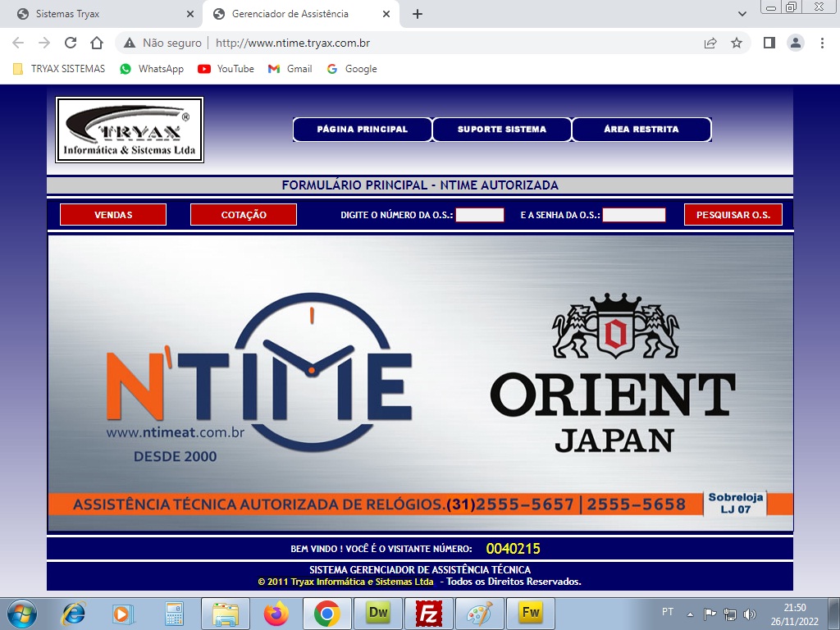
Task: Expand the tab search dropdown arrow
Action: pyautogui.click(x=742, y=14)
